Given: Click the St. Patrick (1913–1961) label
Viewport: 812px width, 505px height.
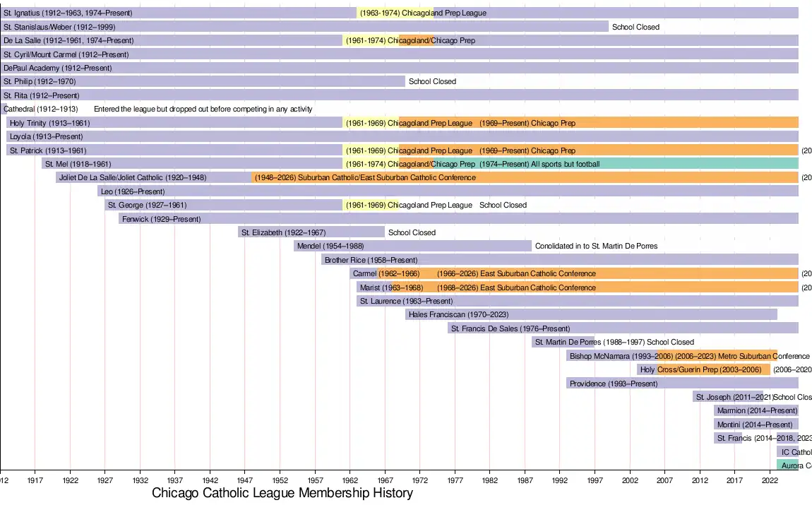Looking at the screenshot, I should click(48, 150).
